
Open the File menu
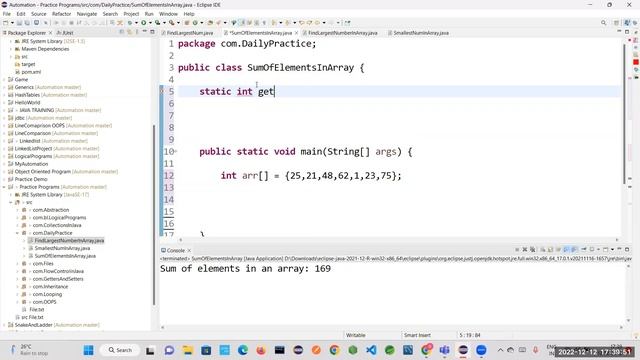[x=7, y=14]
